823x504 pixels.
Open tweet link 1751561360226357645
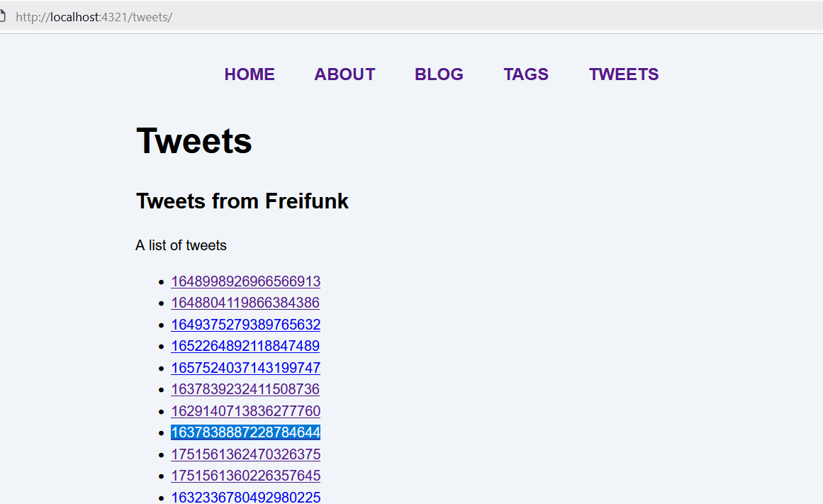[x=246, y=476]
